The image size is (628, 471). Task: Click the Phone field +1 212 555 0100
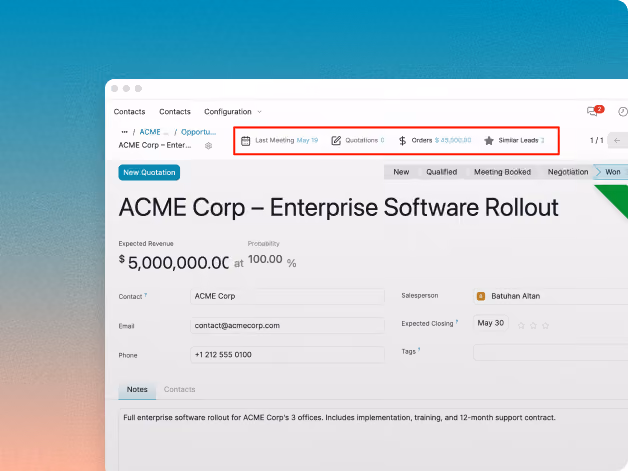pos(287,355)
